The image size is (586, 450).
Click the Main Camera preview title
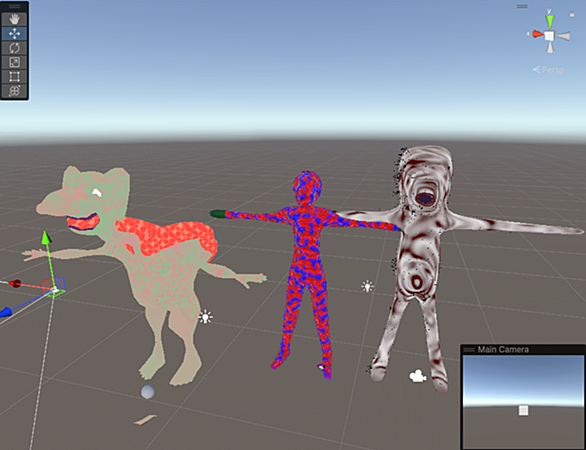(503, 349)
